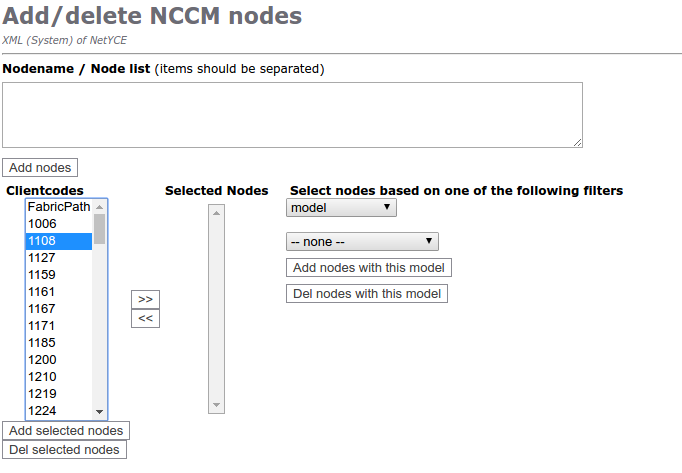Open the model filter dropdown
This screenshot has height=473, width=682.
tap(341, 207)
